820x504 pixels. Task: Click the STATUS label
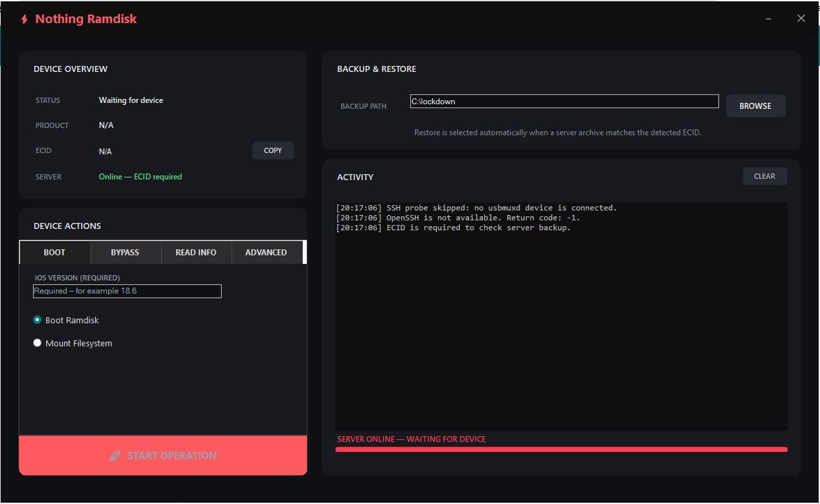(47, 100)
